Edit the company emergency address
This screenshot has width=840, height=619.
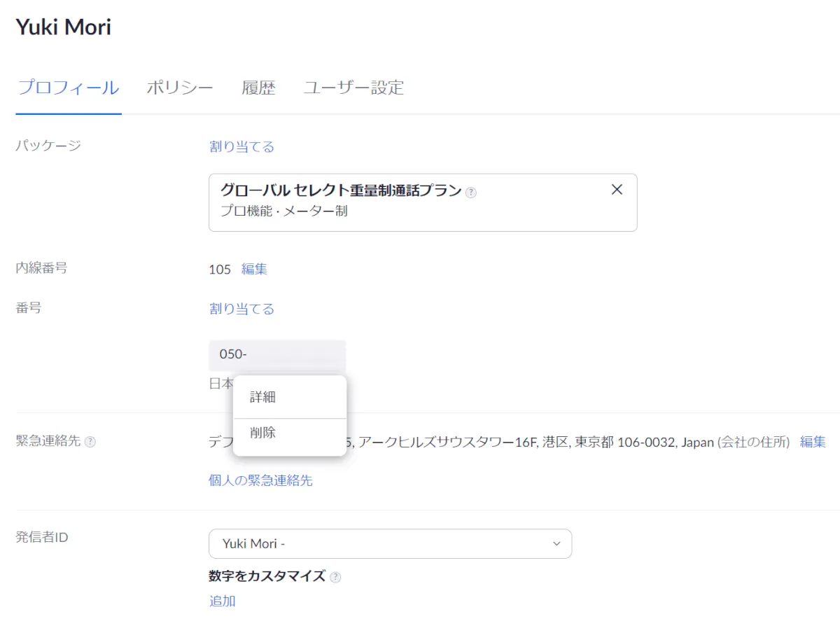click(813, 442)
